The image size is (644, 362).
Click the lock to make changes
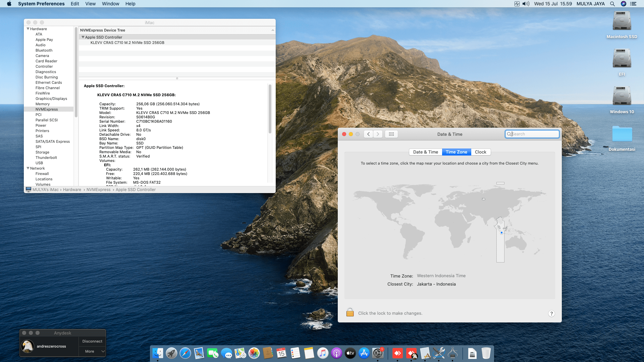[350, 312]
